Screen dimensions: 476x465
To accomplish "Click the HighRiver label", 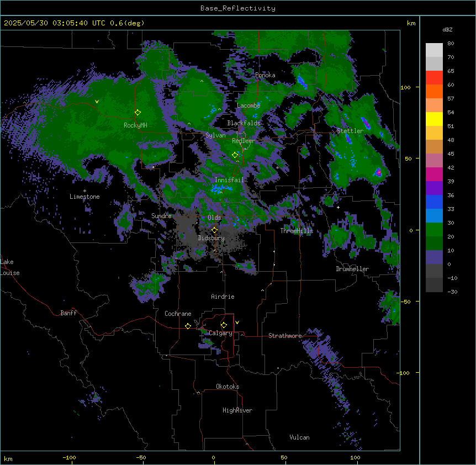I will (x=237, y=410).
